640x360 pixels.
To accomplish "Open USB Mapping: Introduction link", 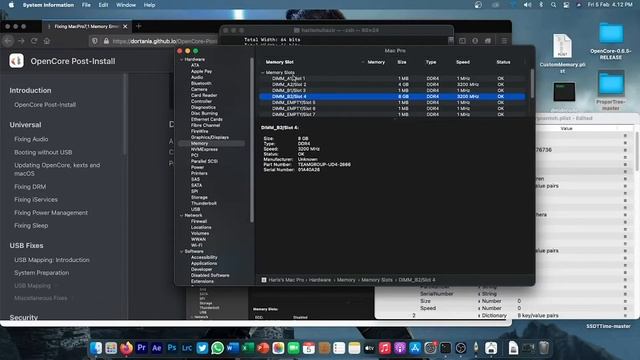I will (x=51, y=260).
